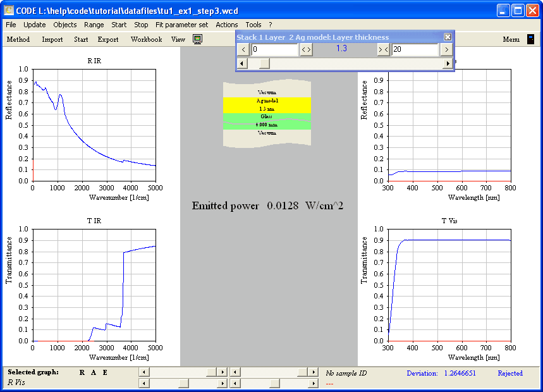Click the Export toolbar button
Viewport: 543px width, 392px height.
pyautogui.click(x=108, y=39)
